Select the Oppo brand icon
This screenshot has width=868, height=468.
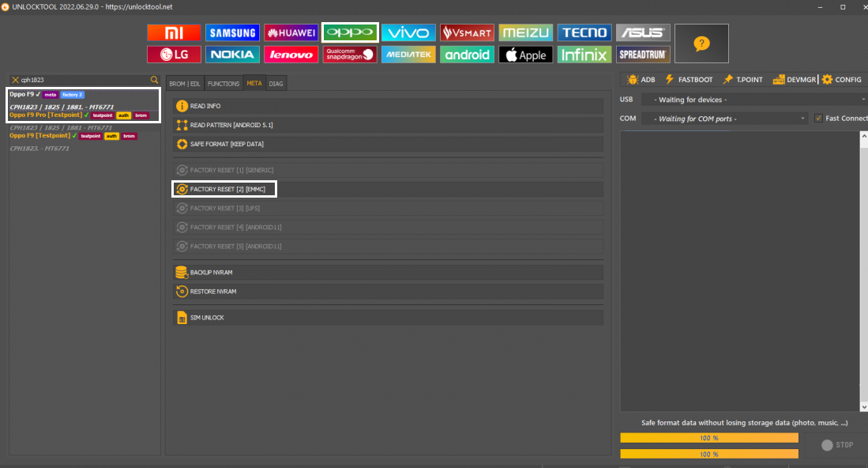[350, 32]
